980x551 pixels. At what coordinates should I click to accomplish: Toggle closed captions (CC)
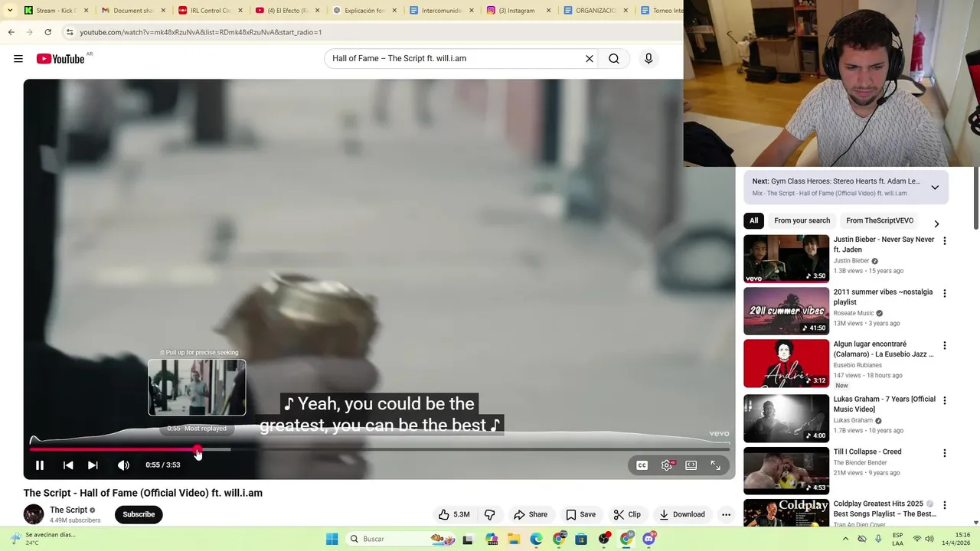pyautogui.click(x=642, y=465)
